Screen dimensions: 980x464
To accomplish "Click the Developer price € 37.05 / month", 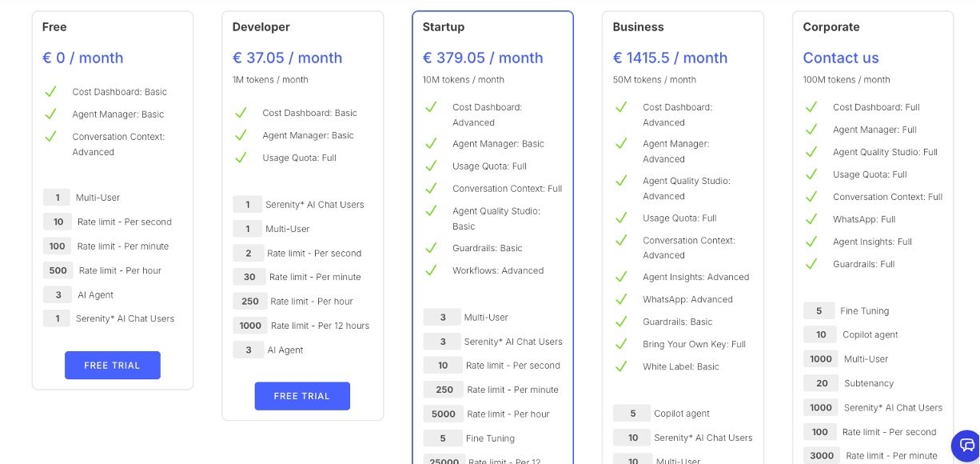I will 287,58.
